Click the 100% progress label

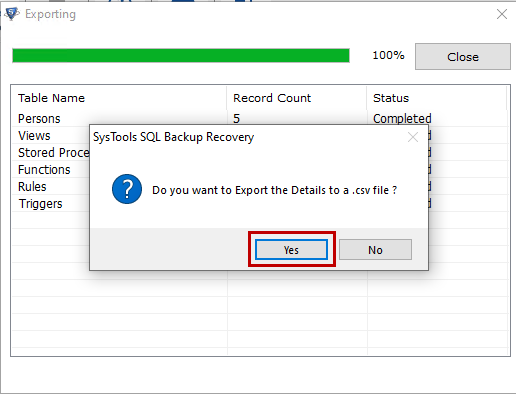pos(388,55)
